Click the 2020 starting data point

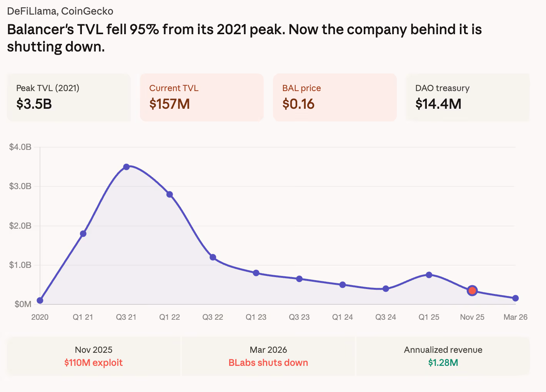[40, 301]
